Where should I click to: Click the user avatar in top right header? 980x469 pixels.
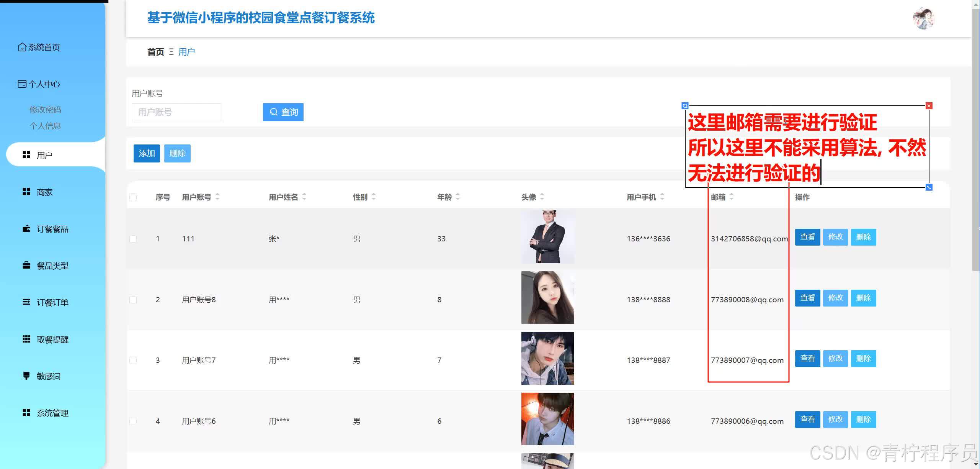923,18
